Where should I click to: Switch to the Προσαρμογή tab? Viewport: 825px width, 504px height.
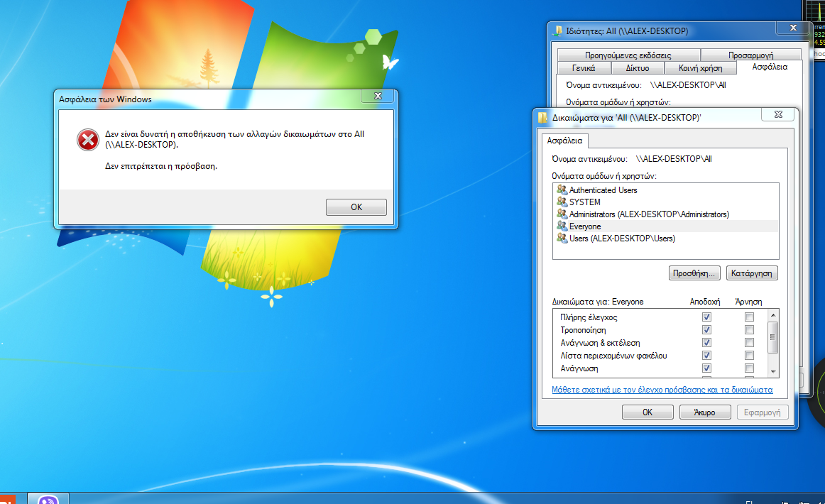pyautogui.click(x=751, y=55)
